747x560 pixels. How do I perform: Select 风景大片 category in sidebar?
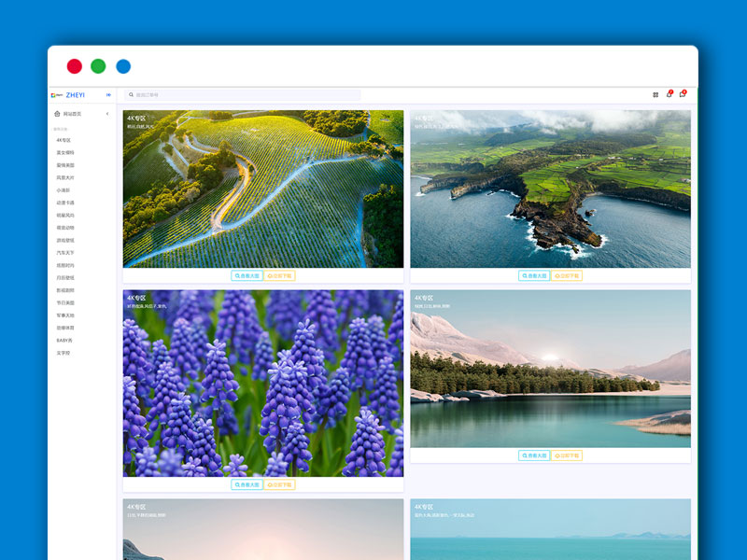[x=65, y=177]
